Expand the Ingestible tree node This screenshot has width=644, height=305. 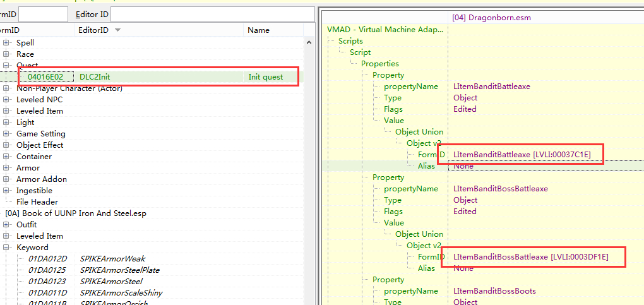click(x=6, y=191)
